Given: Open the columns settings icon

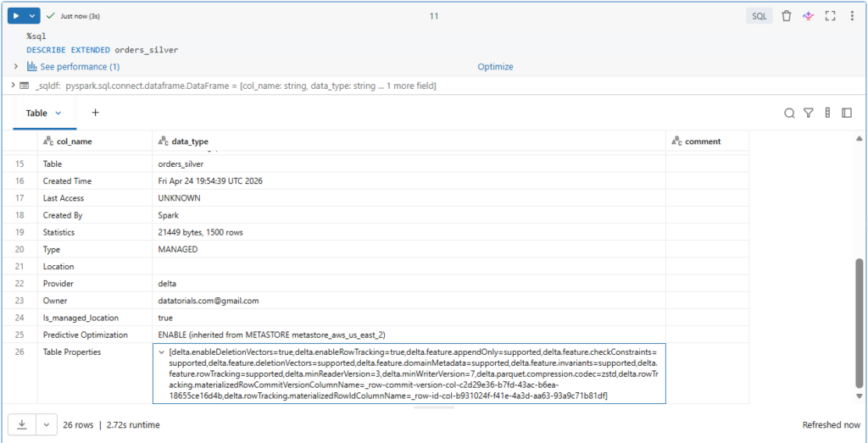Looking at the screenshot, I should [827, 113].
